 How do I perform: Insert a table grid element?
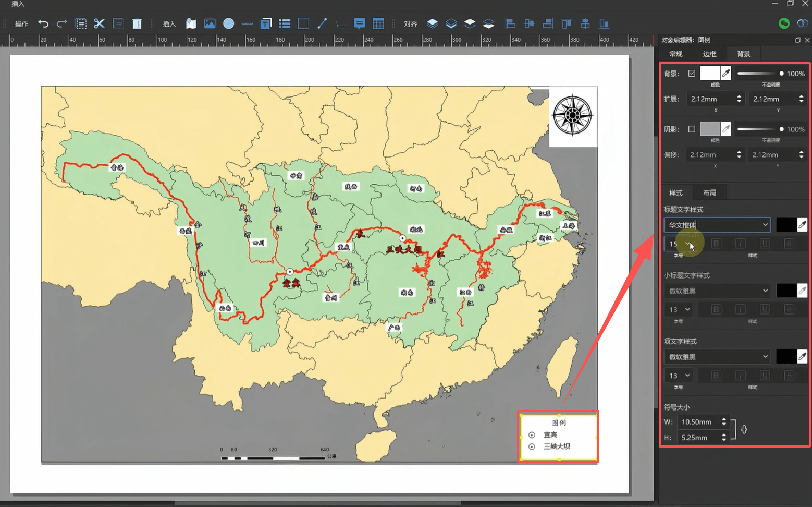coord(378,23)
